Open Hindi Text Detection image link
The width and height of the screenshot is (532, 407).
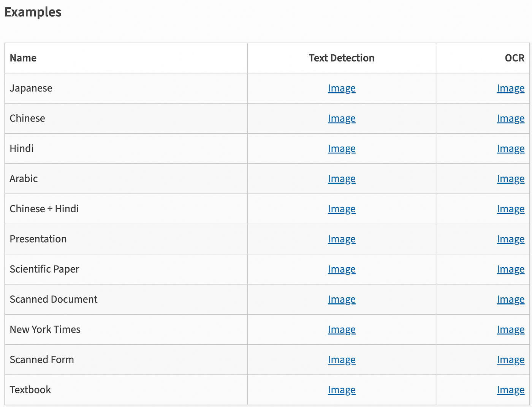342,149
